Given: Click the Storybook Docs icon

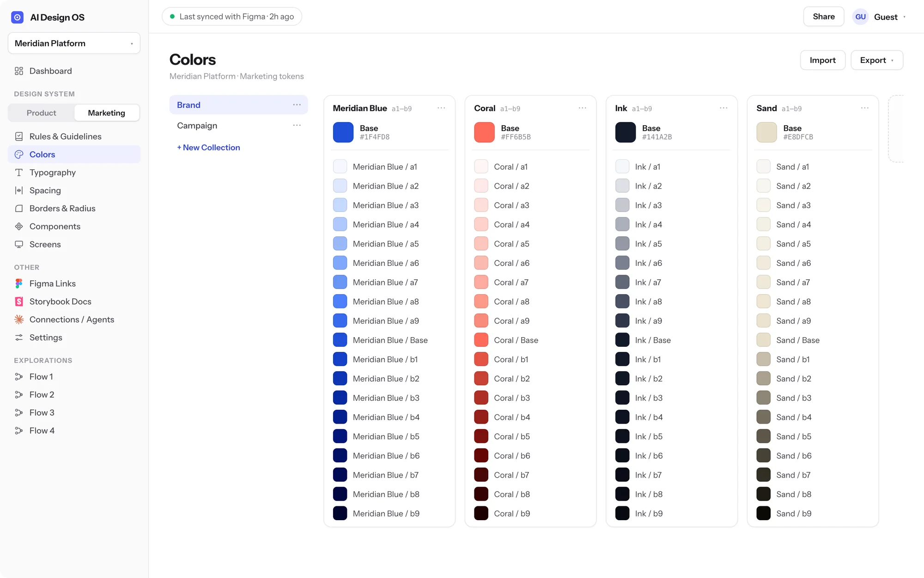Looking at the screenshot, I should (19, 301).
